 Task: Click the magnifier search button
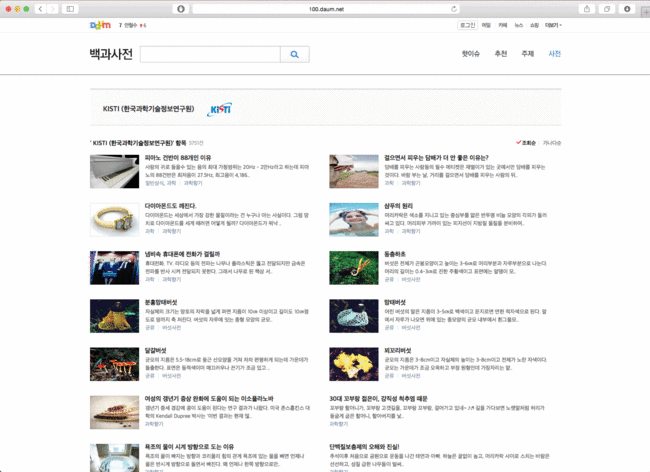[x=294, y=54]
